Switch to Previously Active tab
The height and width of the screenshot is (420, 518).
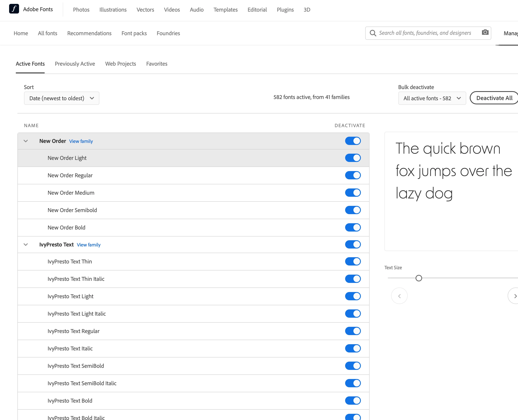tap(75, 64)
